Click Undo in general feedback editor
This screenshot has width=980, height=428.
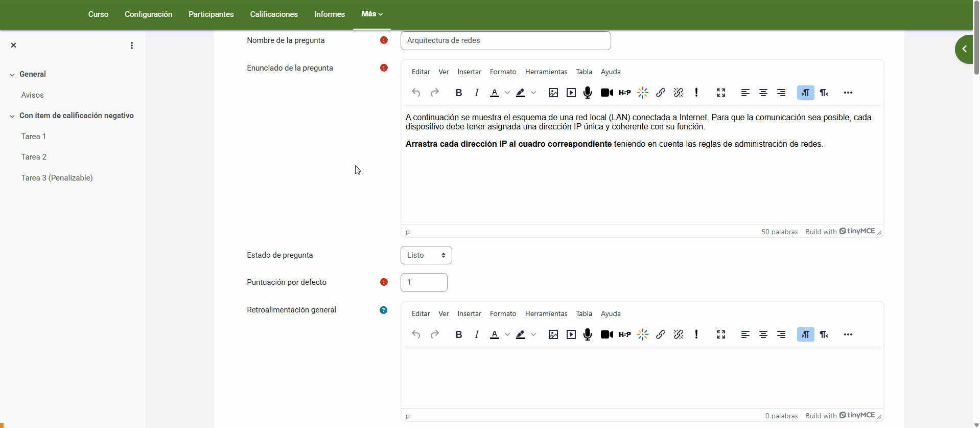tap(416, 334)
